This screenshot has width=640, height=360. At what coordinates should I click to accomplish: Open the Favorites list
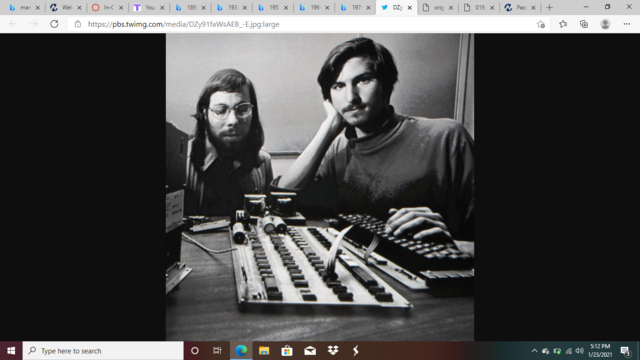click(563, 24)
